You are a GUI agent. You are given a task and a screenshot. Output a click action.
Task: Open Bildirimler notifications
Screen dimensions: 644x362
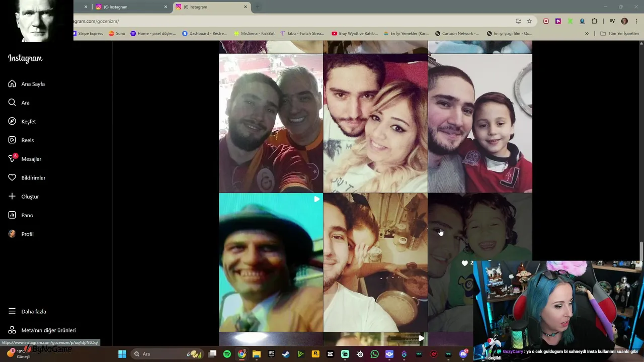[x=27, y=177]
